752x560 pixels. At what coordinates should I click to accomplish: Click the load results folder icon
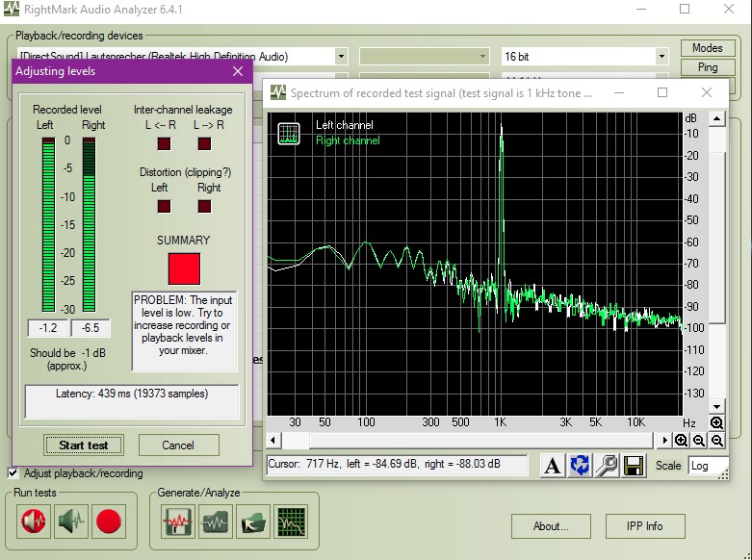[x=253, y=522]
